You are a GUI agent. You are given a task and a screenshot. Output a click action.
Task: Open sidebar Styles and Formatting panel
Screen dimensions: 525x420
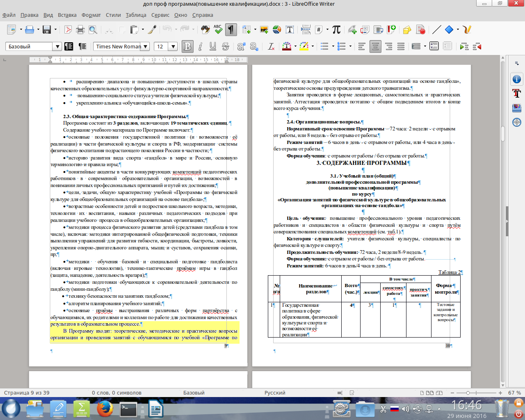coord(517,94)
